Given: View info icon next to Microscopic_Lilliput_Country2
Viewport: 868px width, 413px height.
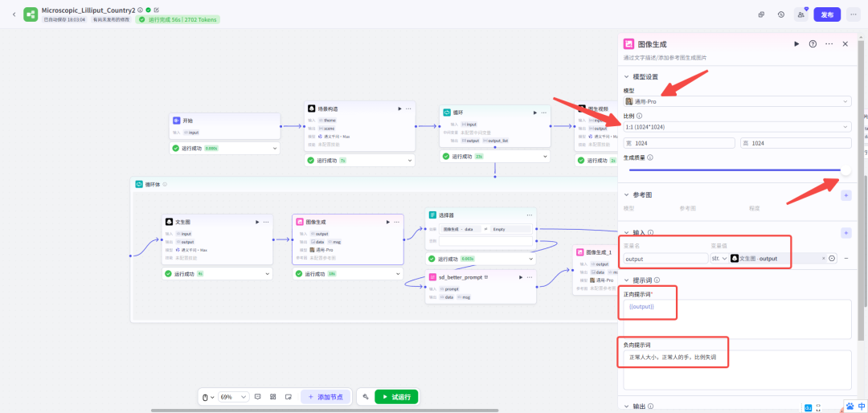Looking at the screenshot, I should click(140, 10).
